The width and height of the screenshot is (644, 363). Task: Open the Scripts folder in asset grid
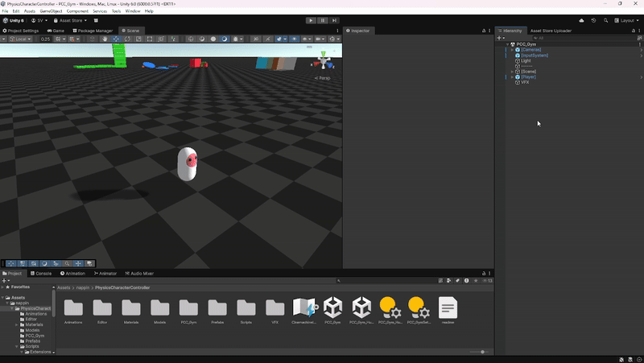[246, 309]
